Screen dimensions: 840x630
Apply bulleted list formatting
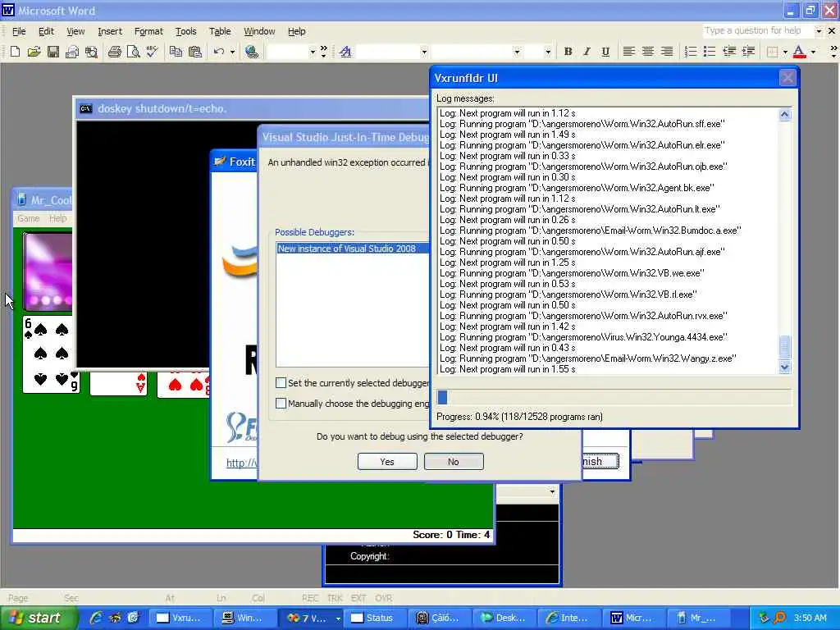point(710,52)
